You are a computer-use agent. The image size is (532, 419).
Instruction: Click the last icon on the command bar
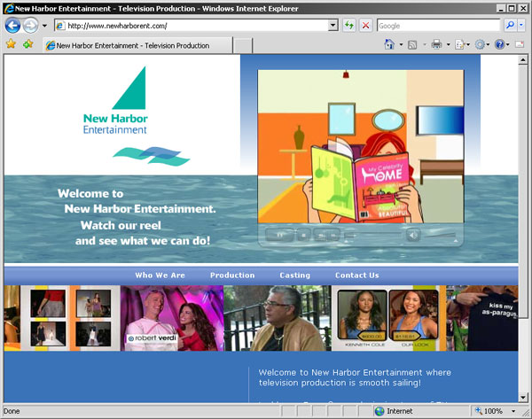tap(520, 44)
